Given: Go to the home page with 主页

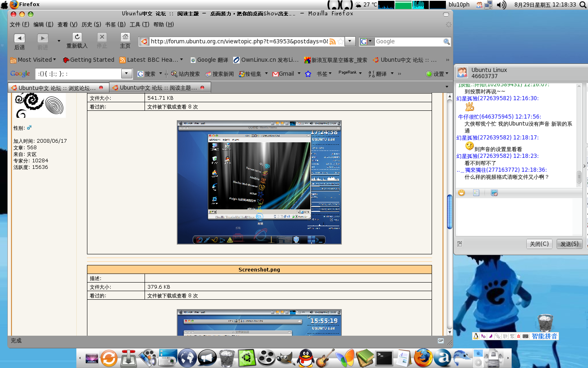Looking at the screenshot, I should pyautogui.click(x=125, y=41).
